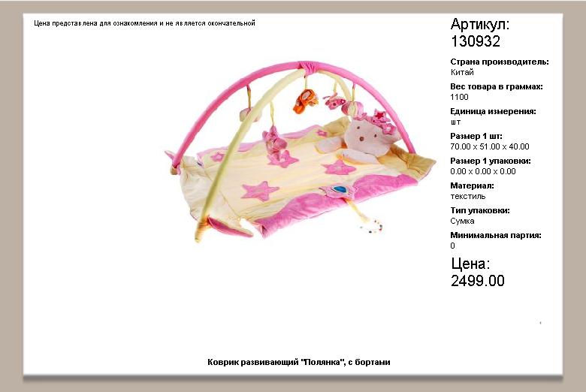This screenshot has height=392, width=586.
Task: Select the price value 2499.00
Action: pos(478,281)
